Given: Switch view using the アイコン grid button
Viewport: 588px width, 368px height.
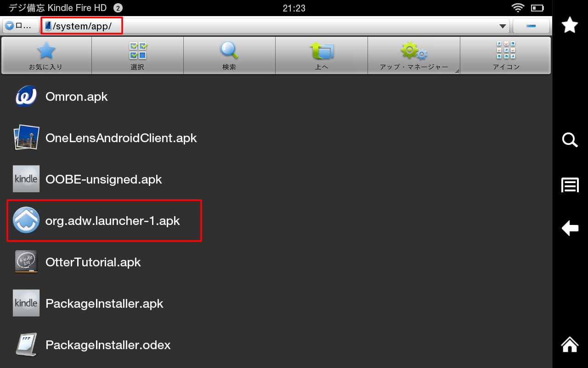Looking at the screenshot, I should 506,56.
